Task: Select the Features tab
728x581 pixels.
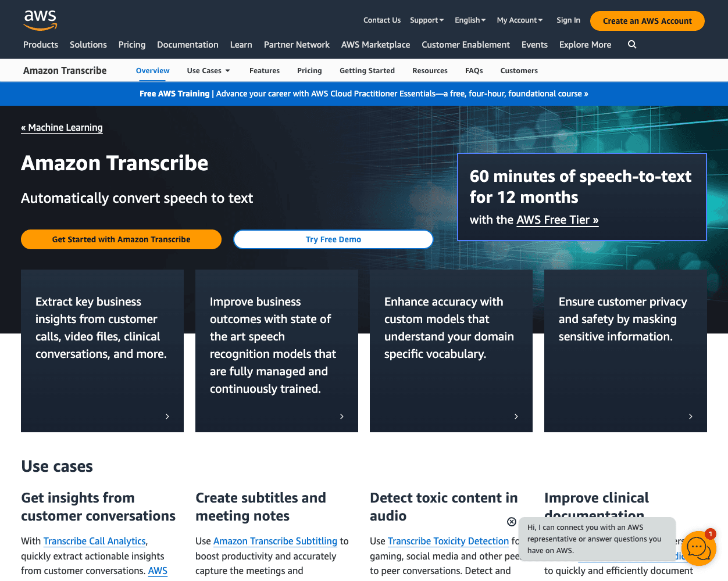Action: point(265,71)
